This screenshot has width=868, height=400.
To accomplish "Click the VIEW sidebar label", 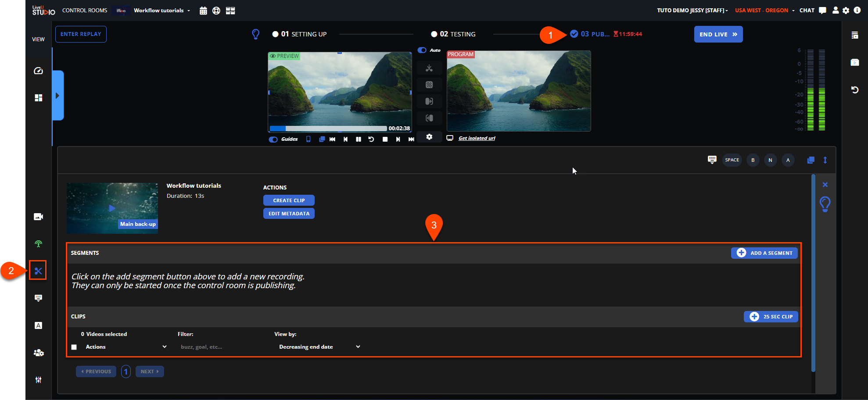I will tap(39, 39).
